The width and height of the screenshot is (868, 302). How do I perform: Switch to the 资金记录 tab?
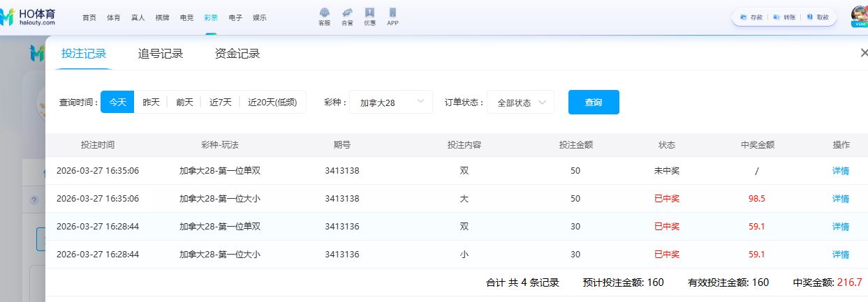pyautogui.click(x=237, y=54)
